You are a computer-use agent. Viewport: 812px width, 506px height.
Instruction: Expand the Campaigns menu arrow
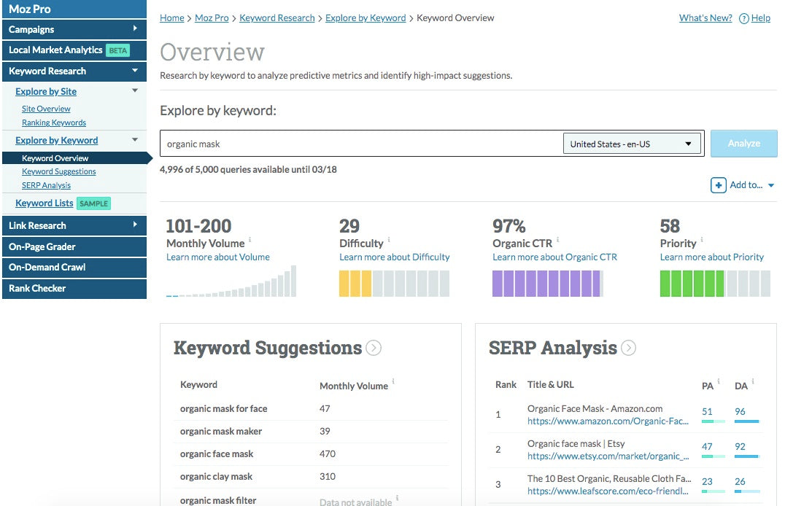(x=135, y=28)
